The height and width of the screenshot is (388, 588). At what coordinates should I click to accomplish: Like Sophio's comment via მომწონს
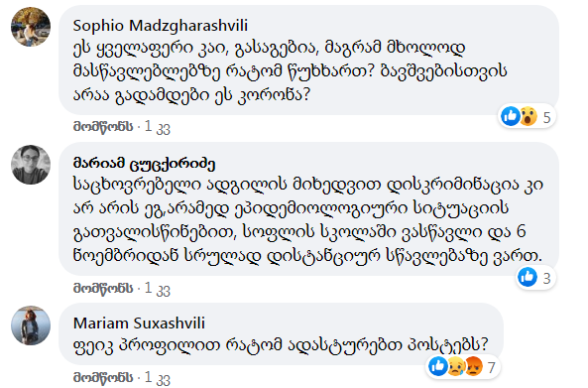click(103, 127)
